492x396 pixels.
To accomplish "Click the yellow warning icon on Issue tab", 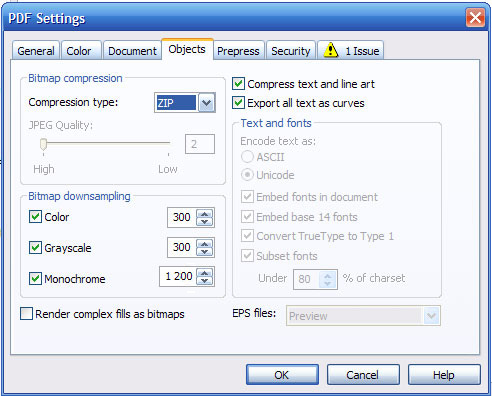I will [x=331, y=50].
